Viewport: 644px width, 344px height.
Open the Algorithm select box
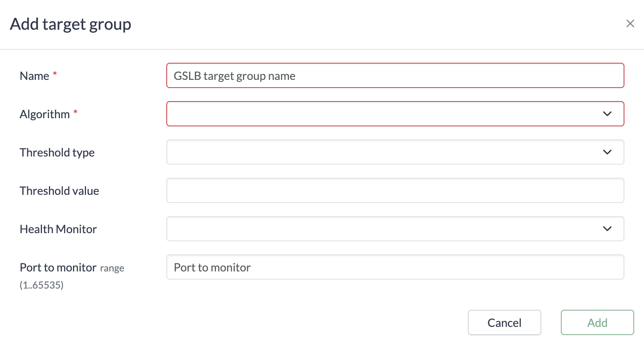pyautogui.click(x=383, y=114)
